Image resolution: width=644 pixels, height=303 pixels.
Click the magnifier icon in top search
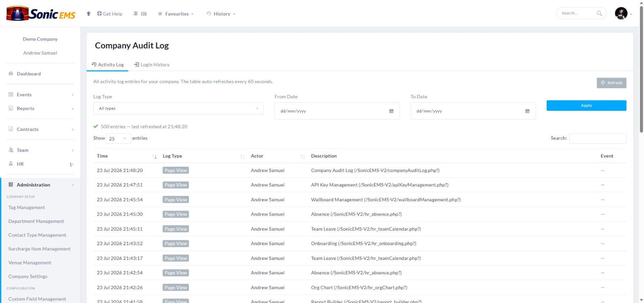click(x=599, y=13)
